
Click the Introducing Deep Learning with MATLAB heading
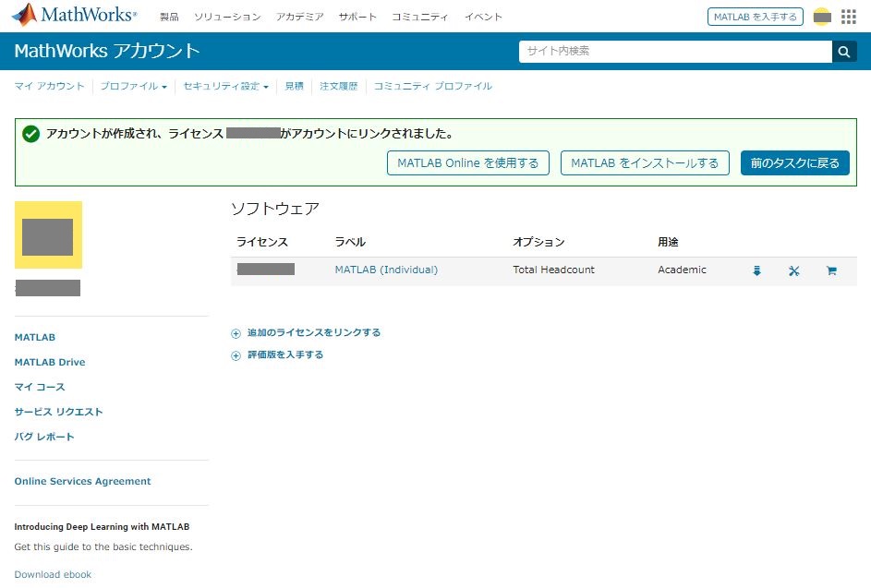[x=102, y=527]
